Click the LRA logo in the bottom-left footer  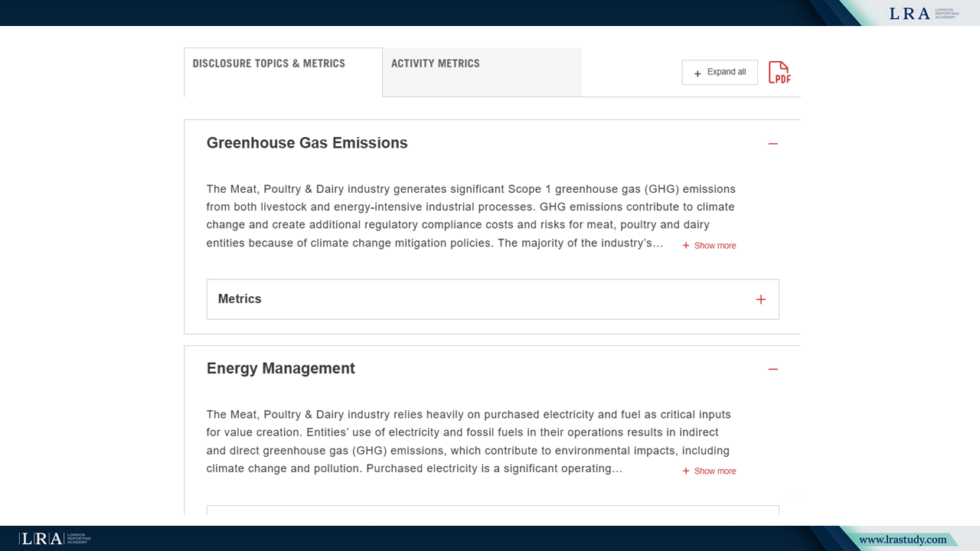point(55,539)
